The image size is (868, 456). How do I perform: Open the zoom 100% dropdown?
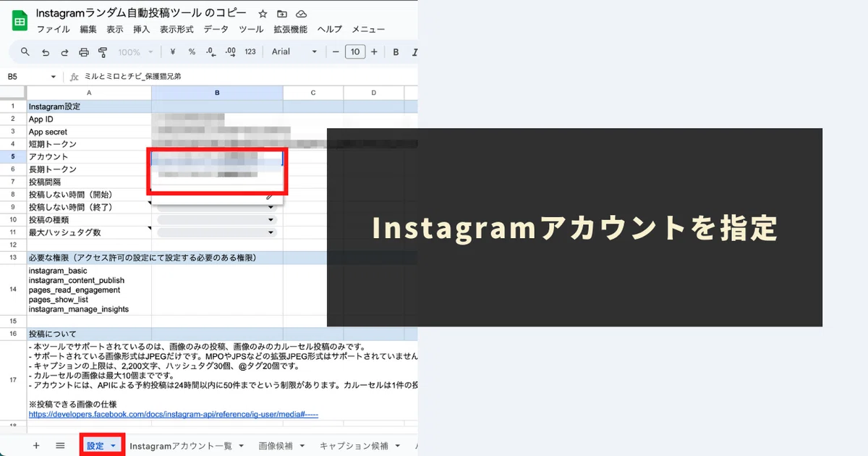135,52
